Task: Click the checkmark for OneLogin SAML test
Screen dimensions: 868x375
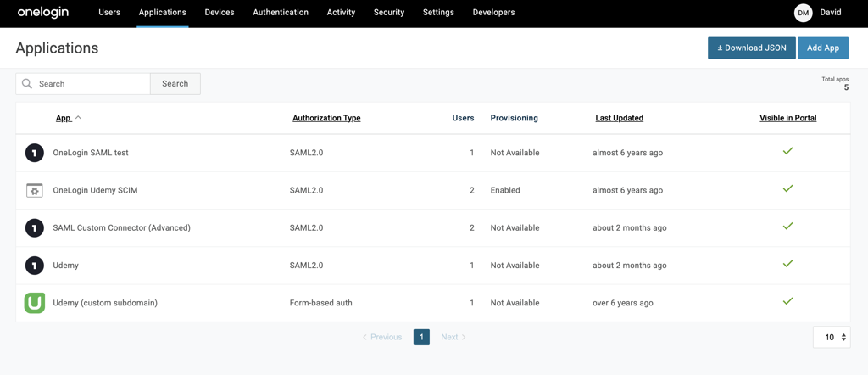Action: [787, 151]
